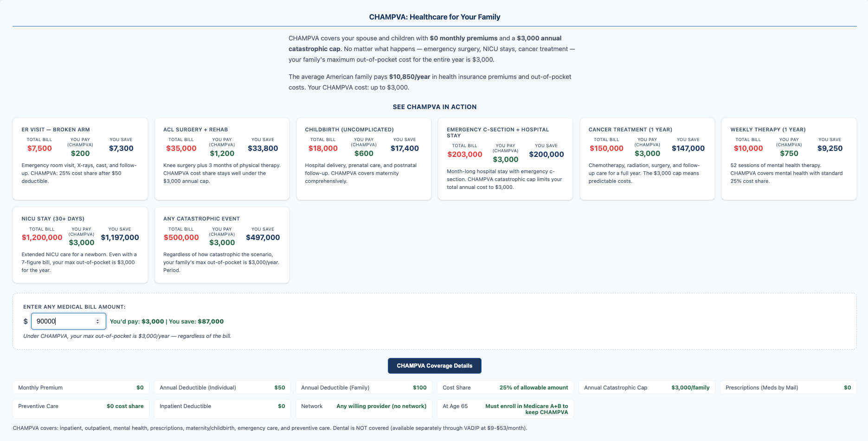
Task: Click the italic max out-of-pocket note
Action: 127,336
